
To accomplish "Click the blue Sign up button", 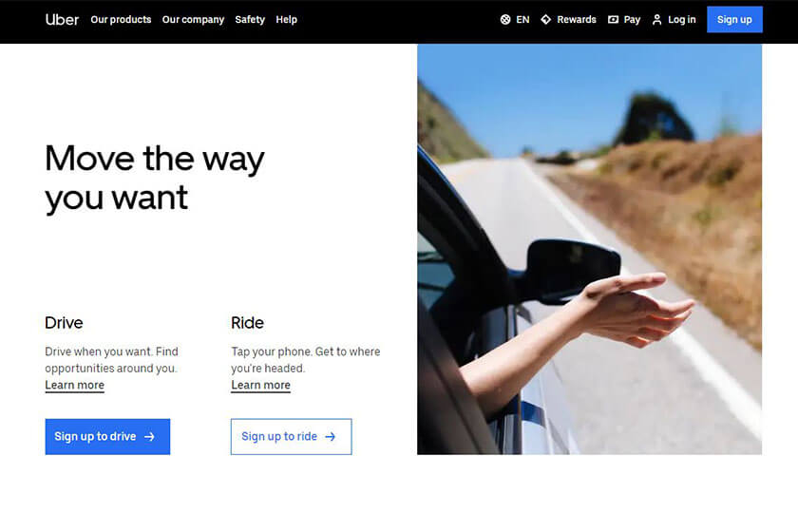I will pyautogui.click(x=734, y=19).
